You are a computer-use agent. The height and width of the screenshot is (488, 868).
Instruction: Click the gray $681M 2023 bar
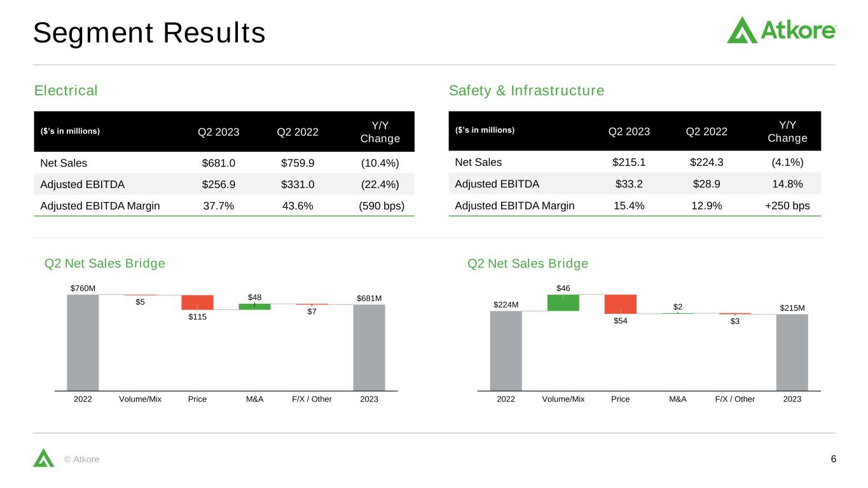click(x=369, y=347)
